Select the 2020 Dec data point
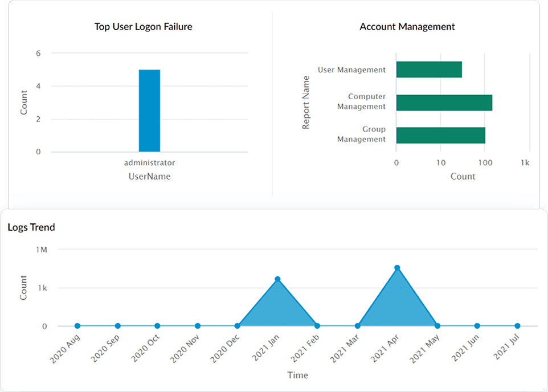The width and height of the screenshot is (548, 392). [x=236, y=325]
